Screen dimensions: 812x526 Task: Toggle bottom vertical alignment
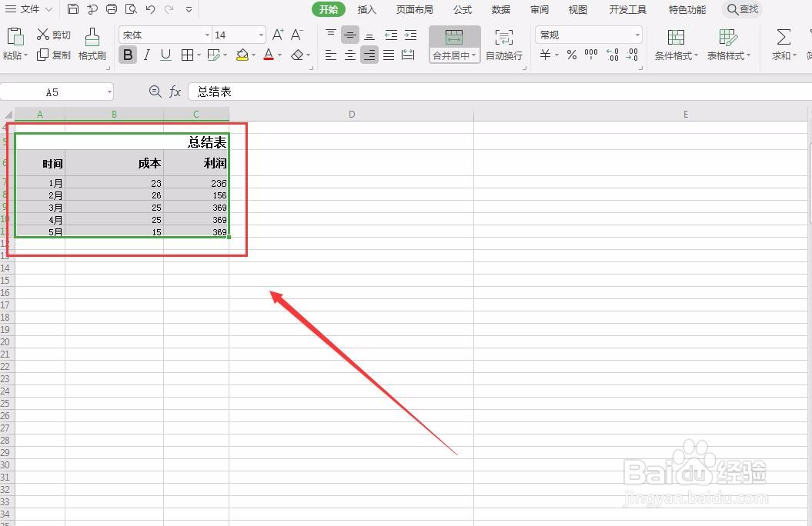[369, 35]
